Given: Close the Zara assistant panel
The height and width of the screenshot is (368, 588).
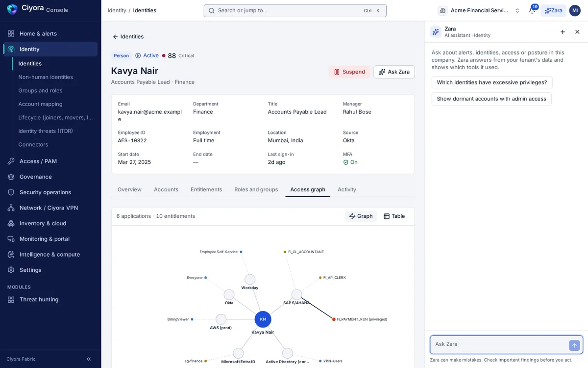Looking at the screenshot, I should [x=577, y=32].
